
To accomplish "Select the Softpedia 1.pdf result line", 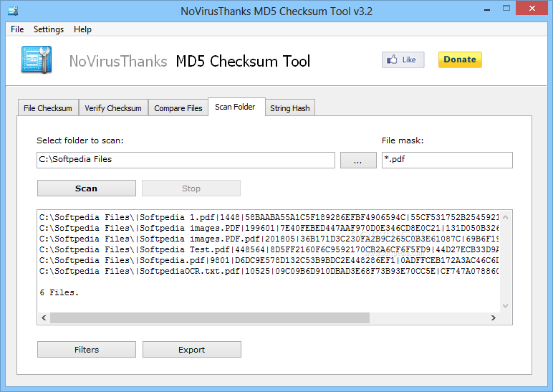I will (269, 217).
